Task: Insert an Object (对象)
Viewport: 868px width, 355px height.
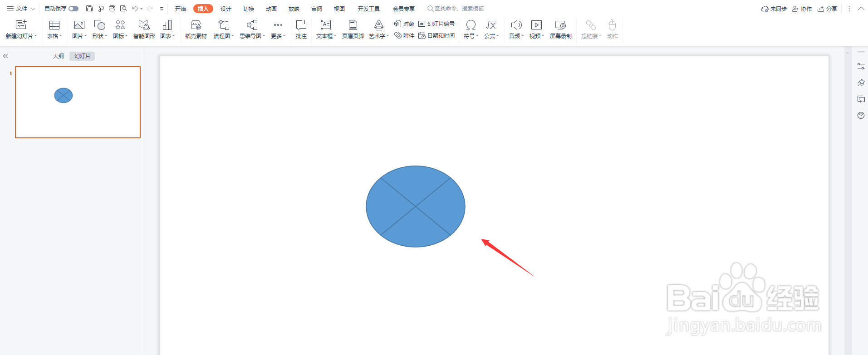Action: point(404,24)
